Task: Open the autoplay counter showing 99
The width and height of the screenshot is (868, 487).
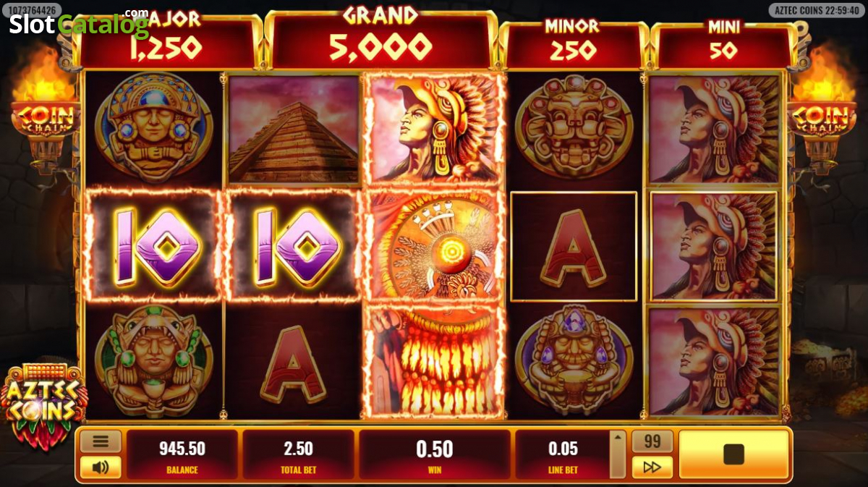Action: (x=652, y=441)
